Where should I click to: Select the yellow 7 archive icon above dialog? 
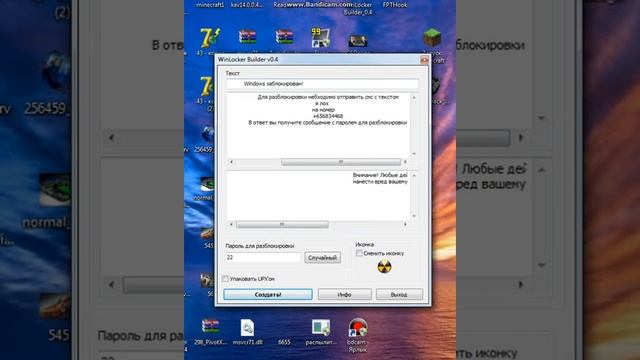(x=210, y=38)
